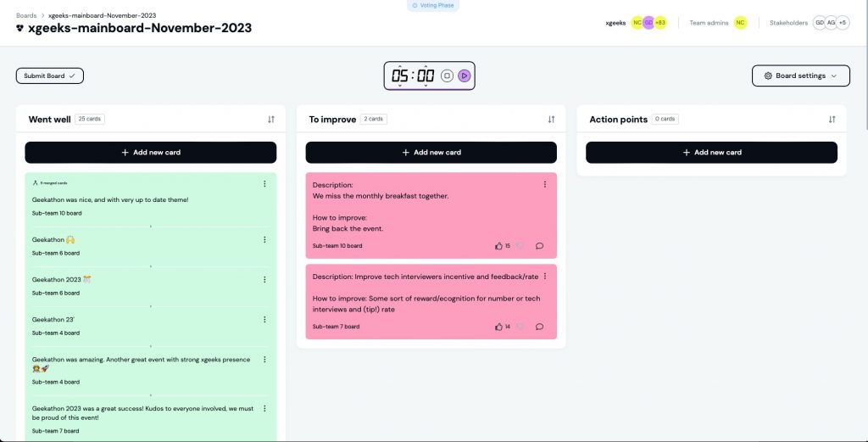Image resolution: width=868 pixels, height=442 pixels.
Task: Go to Boards breadcrumb link
Action: tap(26, 15)
